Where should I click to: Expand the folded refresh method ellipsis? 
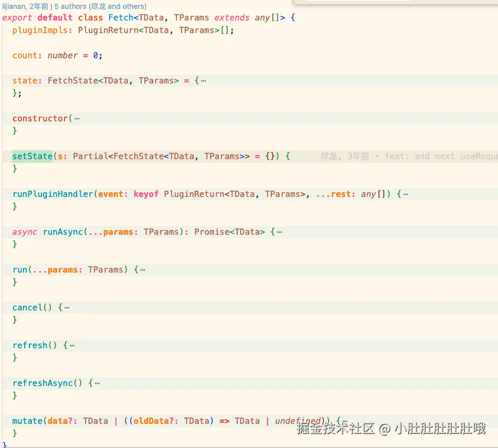click(x=72, y=346)
